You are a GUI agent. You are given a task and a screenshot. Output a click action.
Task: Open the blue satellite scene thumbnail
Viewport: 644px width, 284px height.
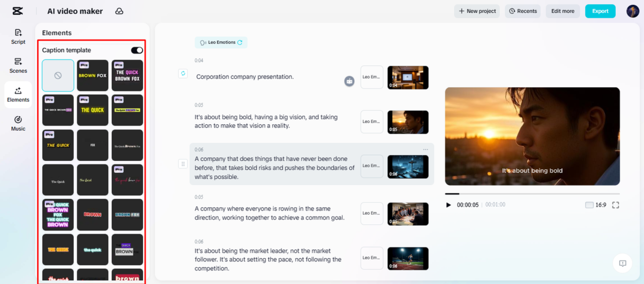click(408, 166)
